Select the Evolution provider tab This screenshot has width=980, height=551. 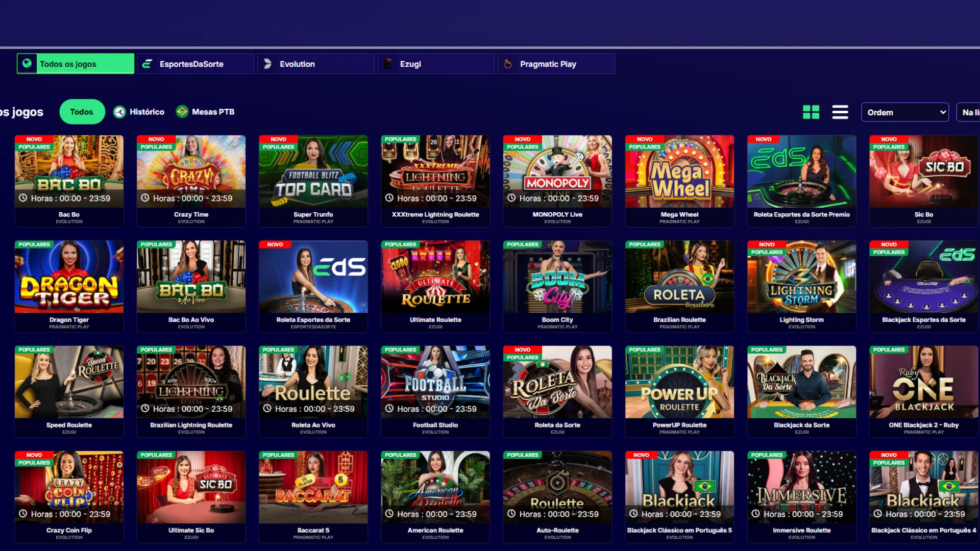pyautogui.click(x=316, y=64)
